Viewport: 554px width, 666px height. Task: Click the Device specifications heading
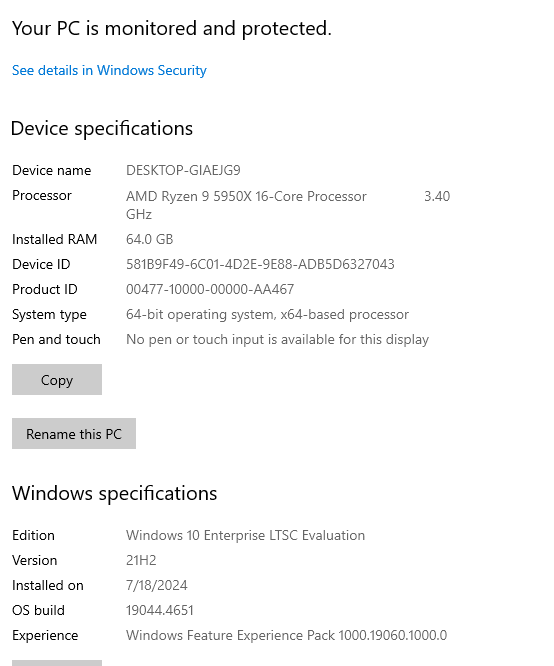(102, 128)
